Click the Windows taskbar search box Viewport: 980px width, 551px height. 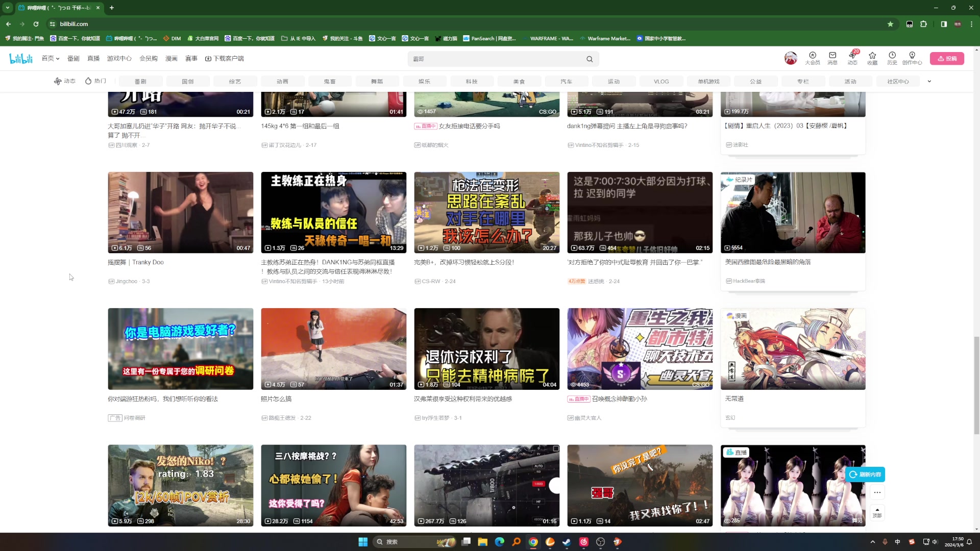414,542
